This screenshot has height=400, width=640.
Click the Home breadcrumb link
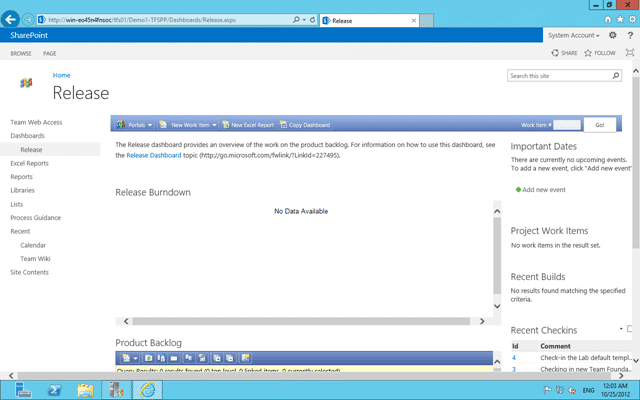61,75
